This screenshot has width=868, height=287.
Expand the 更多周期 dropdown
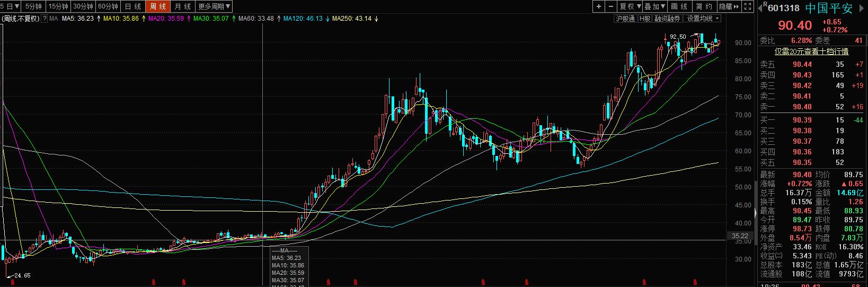pos(214,6)
